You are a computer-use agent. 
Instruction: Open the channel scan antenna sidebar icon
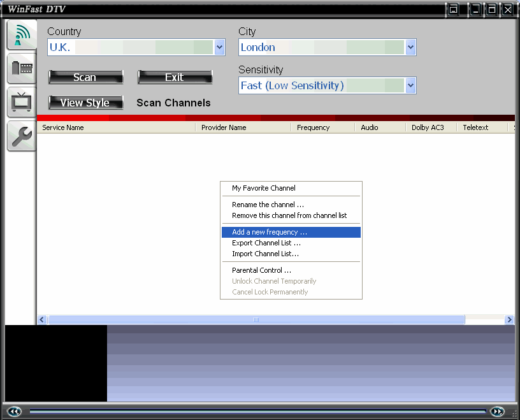(22, 35)
